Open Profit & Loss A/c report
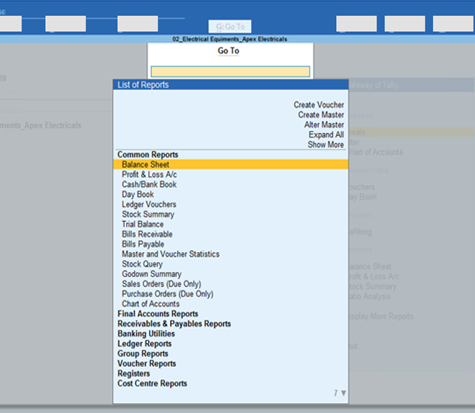The image size is (475, 413). pos(149,174)
